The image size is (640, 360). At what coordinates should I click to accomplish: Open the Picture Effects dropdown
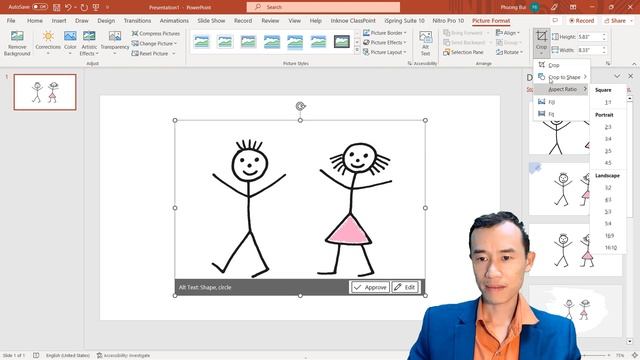point(384,42)
